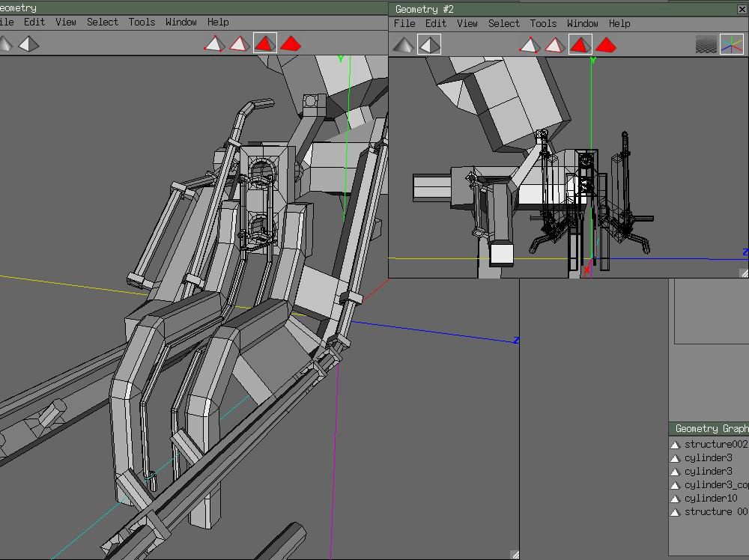
Task: Toggle the colored axes display in Geometry #2
Action: [731, 45]
